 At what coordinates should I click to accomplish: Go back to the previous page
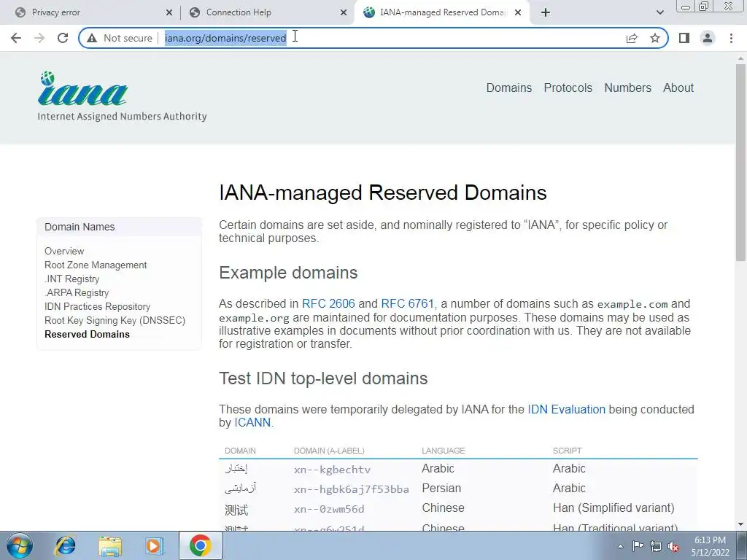16,38
